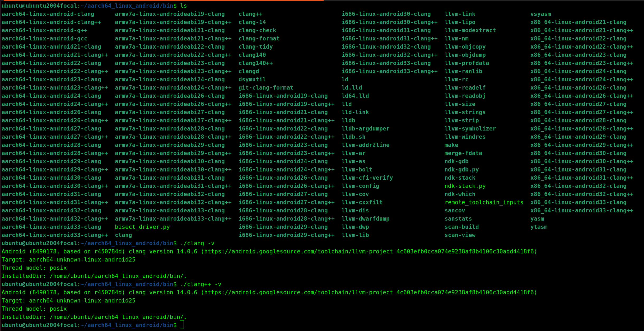The image size is (644, 331).
Task: Click the first Target: aarch64-unknown-linux-android25 line
Action: [68, 260]
